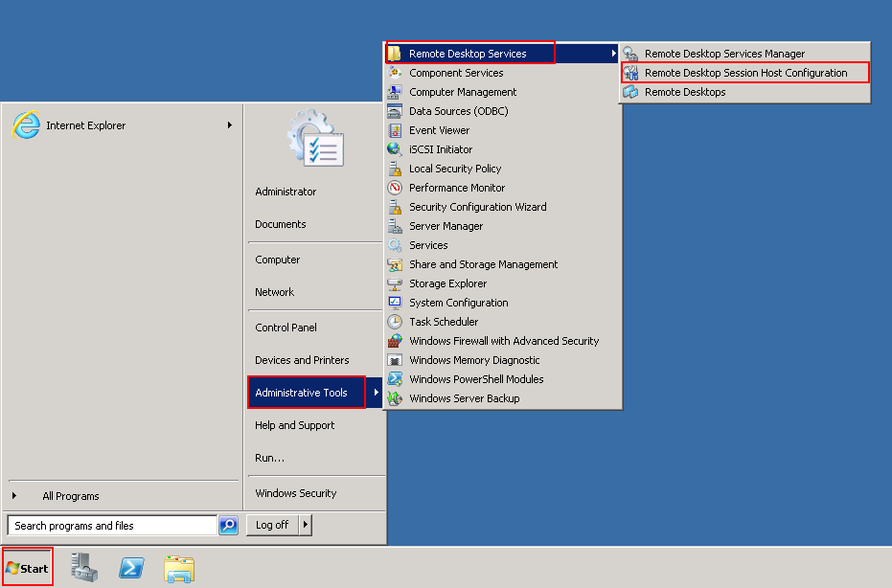Click the search magnifier button
Image resolution: width=892 pixels, height=588 pixels.
(229, 525)
